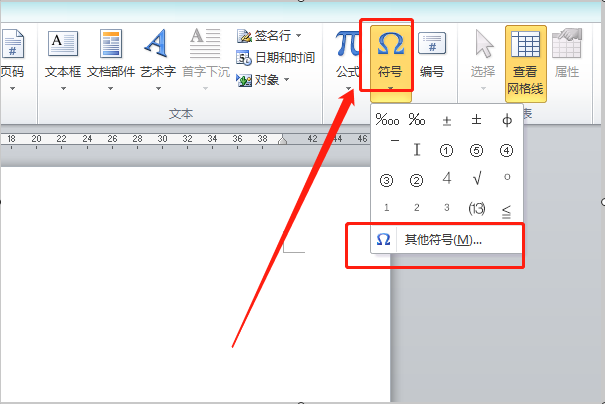Screen dimensions: 605x404
Task: Click the Symbol (符号) omega button
Action: coord(390,64)
